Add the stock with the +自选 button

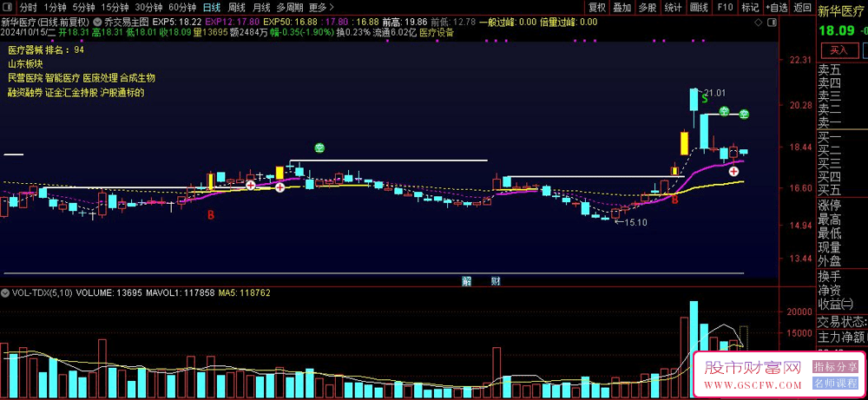pos(777,8)
